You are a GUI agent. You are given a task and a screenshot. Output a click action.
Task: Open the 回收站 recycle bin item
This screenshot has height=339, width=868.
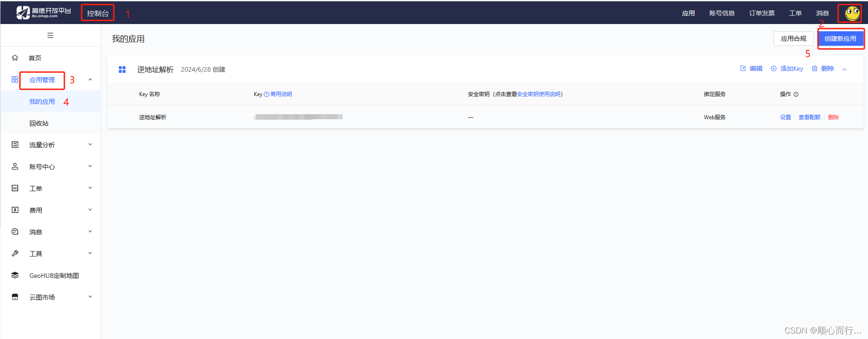(39, 123)
